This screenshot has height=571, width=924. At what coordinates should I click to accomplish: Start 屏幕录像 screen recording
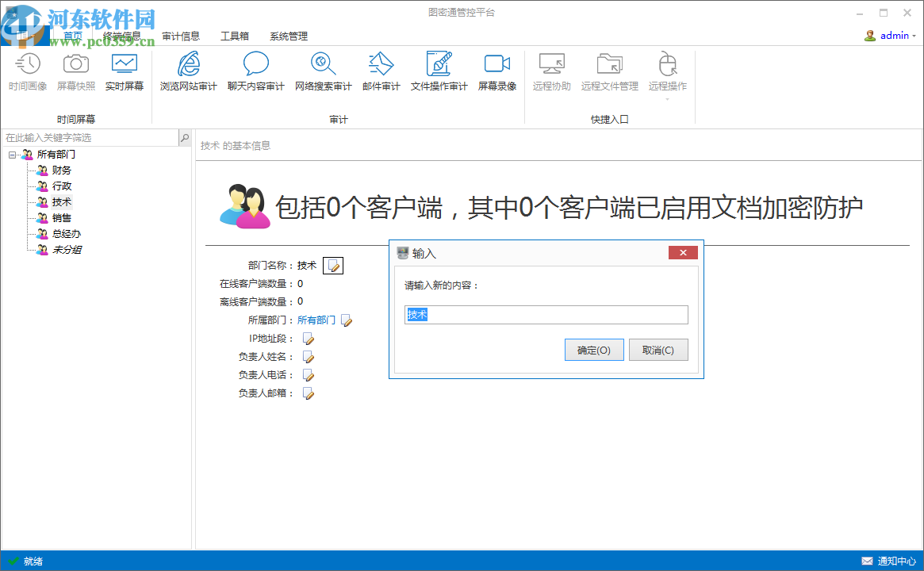pos(497,71)
